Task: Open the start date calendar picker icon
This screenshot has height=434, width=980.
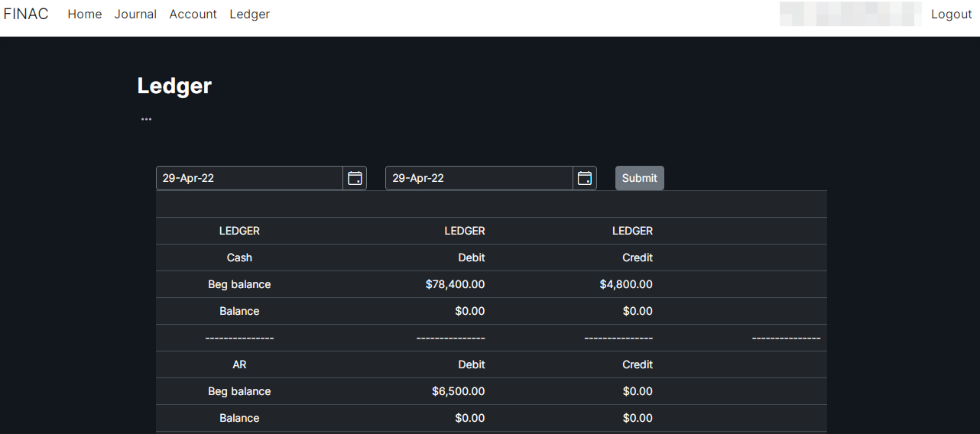Action: click(355, 178)
